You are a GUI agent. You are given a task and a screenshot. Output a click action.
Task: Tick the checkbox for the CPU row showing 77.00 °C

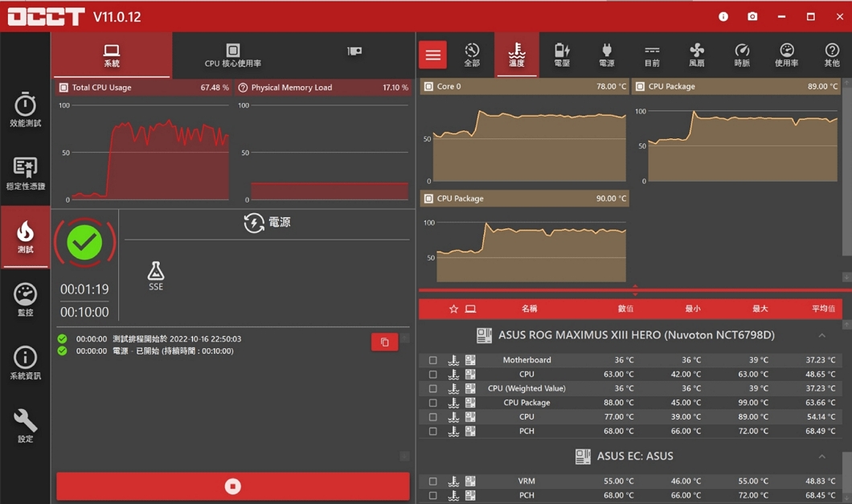433,416
